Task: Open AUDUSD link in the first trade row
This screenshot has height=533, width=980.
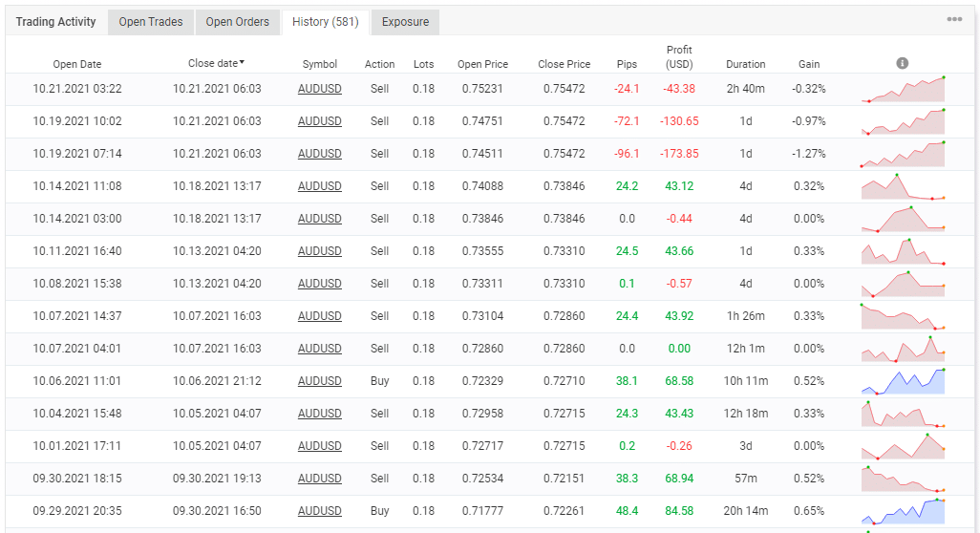Action: (319, 89)
